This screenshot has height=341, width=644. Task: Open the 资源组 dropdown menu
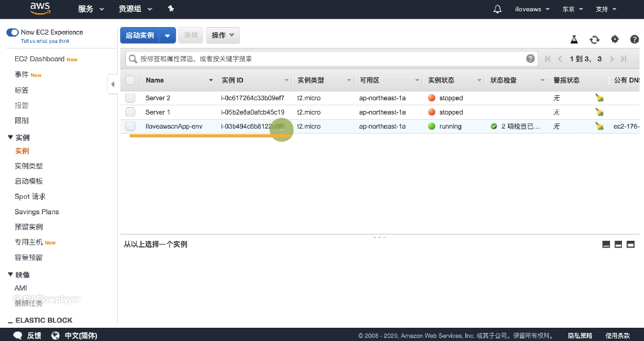pos(135,9)
